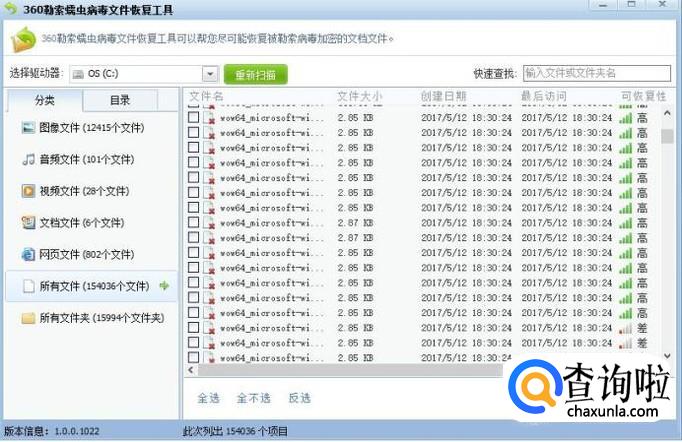The height and width of the screenshot is (442, 682).
Task: Click the 选择驱动器 label
Action: [x=37, y=73]
